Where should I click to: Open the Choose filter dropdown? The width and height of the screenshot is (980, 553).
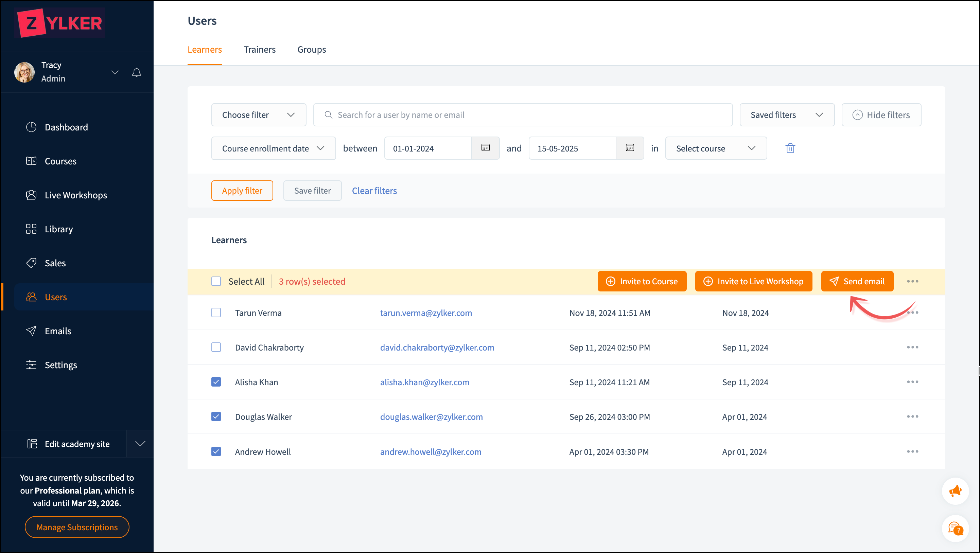pyautogui.click(x=259, y=115)
